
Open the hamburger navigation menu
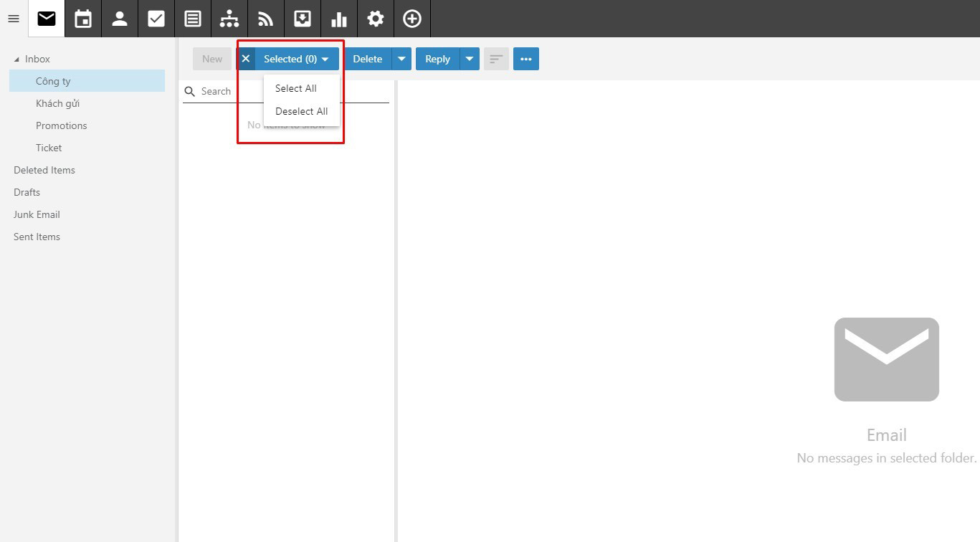[x=14, y=19]
